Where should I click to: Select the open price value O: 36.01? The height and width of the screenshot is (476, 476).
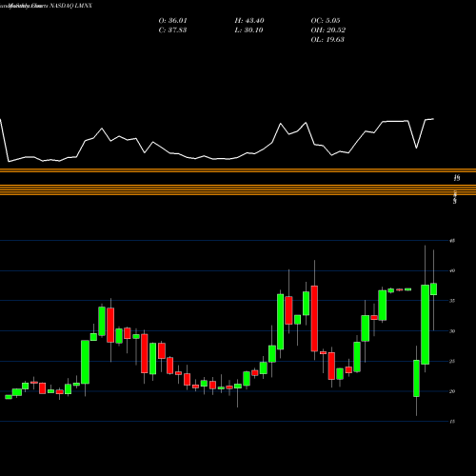click(173, 21)
